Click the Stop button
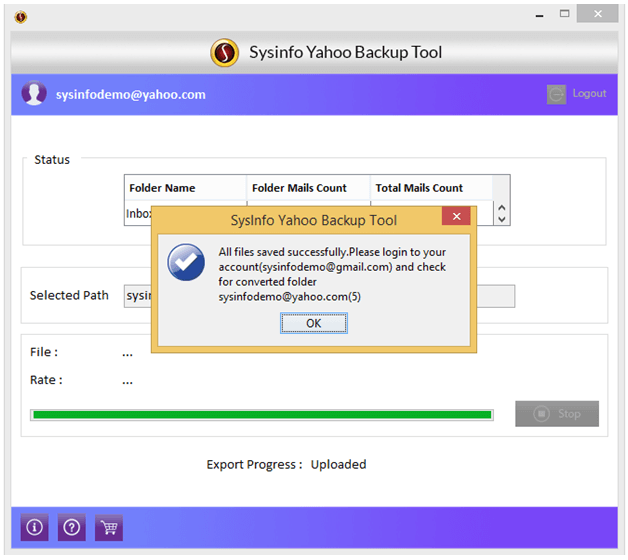This screenshot has height=560, width=628. pos(557,414)
